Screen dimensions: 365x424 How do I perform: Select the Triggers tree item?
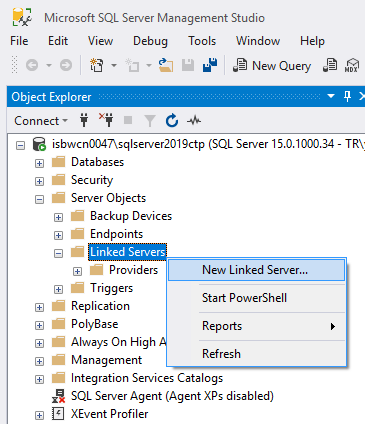(111, 288)
